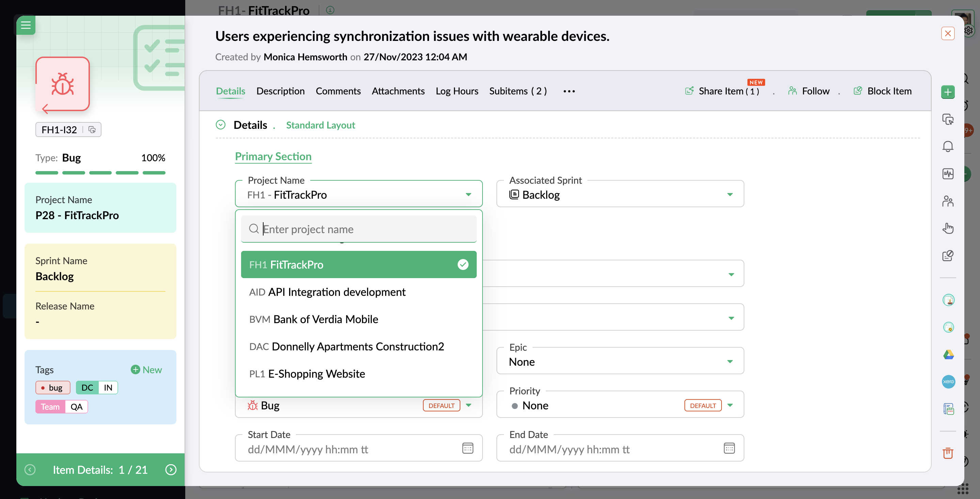Switch to the Log Hours tab
980x499 pixels.
click(x=457, y=91)
